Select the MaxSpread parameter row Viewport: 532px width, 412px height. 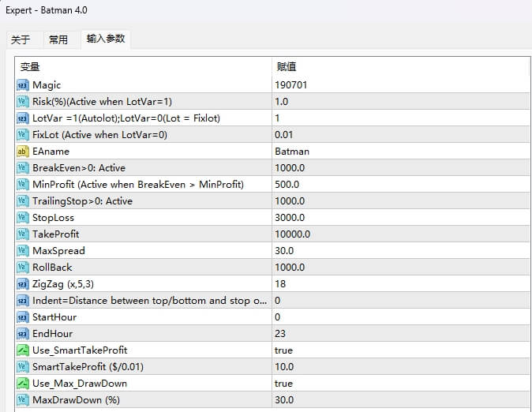coord(58,251)
